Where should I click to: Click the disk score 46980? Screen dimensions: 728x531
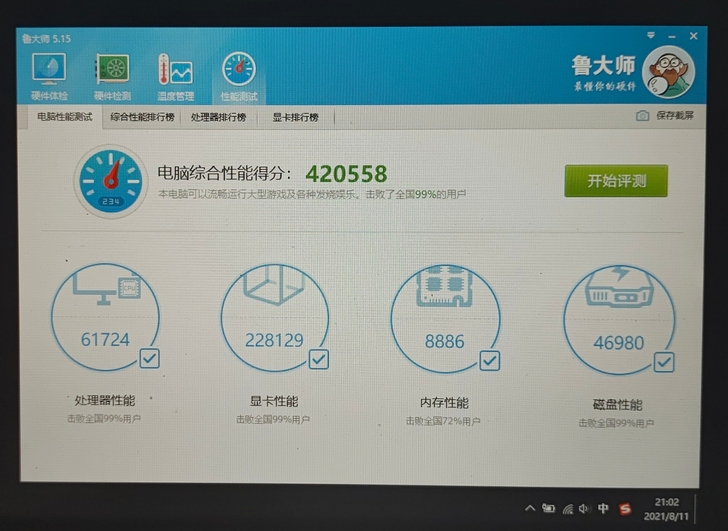pos(619,343)
